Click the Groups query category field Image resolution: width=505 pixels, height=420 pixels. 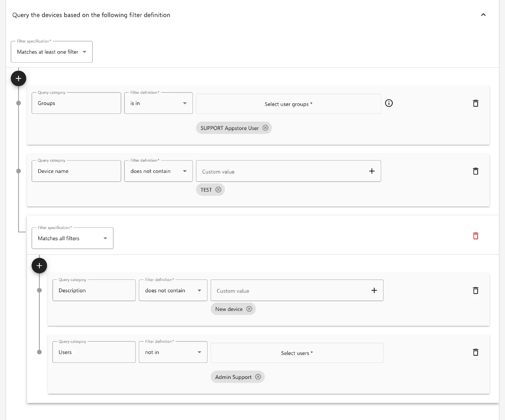[76, 103]
